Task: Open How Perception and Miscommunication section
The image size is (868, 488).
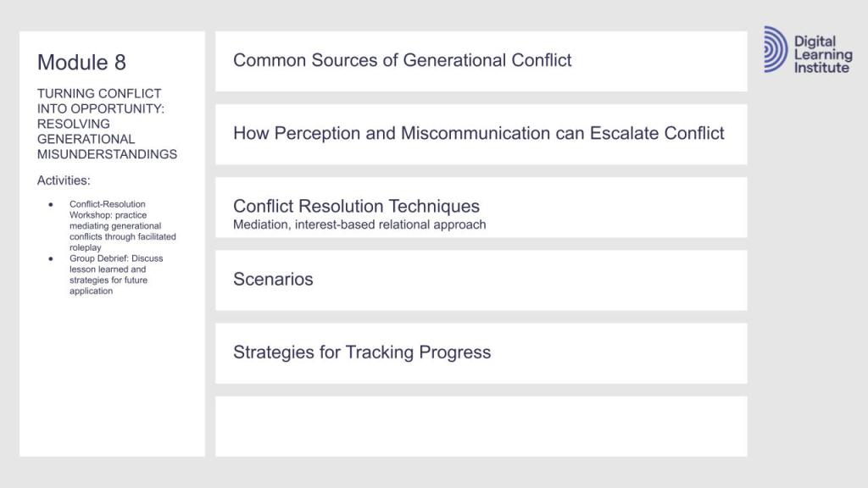Action: pos(478,133)
